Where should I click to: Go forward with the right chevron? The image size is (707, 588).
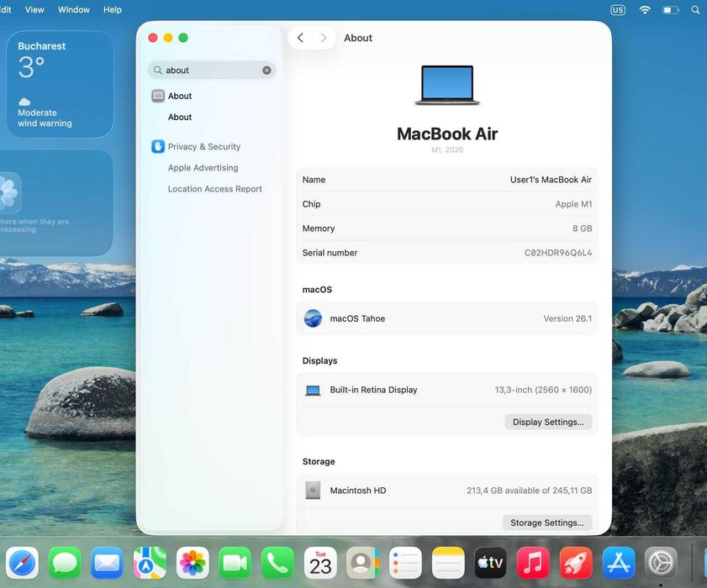[x=324, y=38]
